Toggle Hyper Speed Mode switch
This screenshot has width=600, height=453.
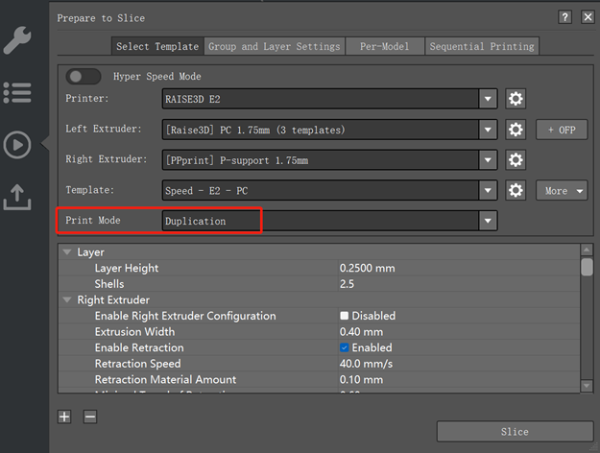(83, 76)
